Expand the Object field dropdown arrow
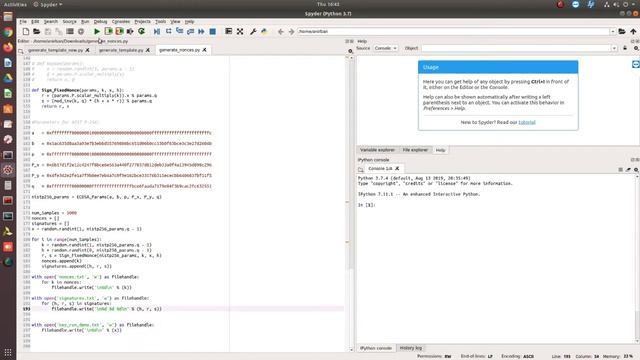 click(x=614, y=48)
